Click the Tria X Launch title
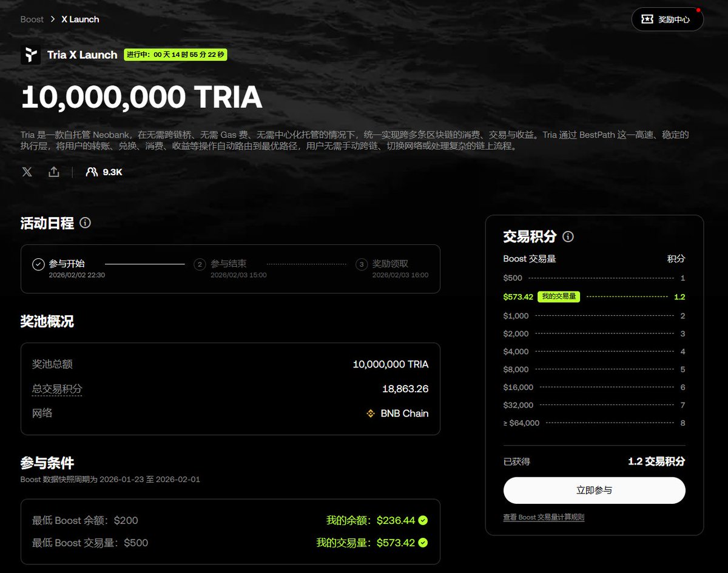The image size is (728, 573). 83,55
